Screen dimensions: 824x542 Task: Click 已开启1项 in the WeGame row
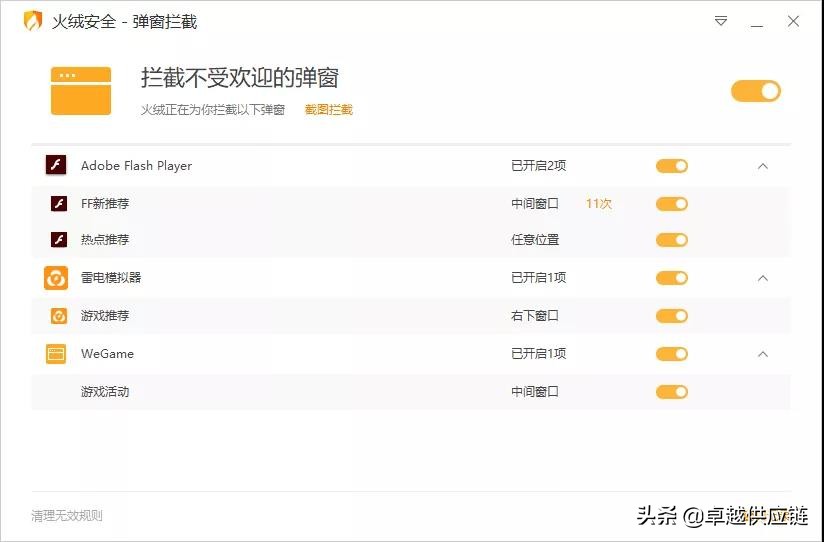point(539,354)
